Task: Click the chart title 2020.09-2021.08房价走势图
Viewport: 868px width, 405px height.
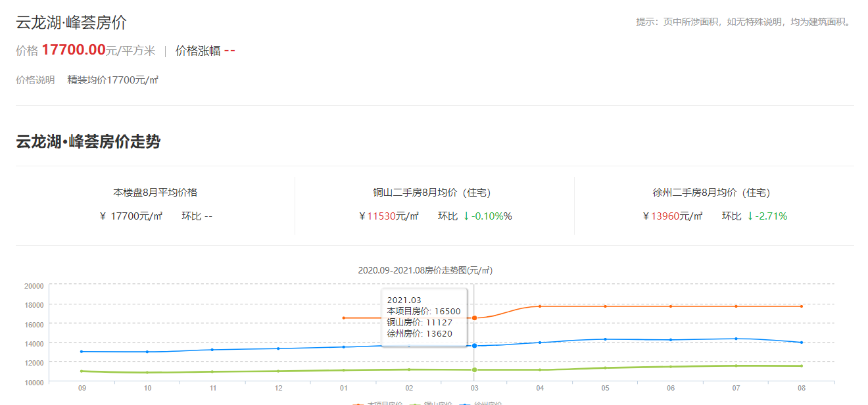Action: coord(425,270)
